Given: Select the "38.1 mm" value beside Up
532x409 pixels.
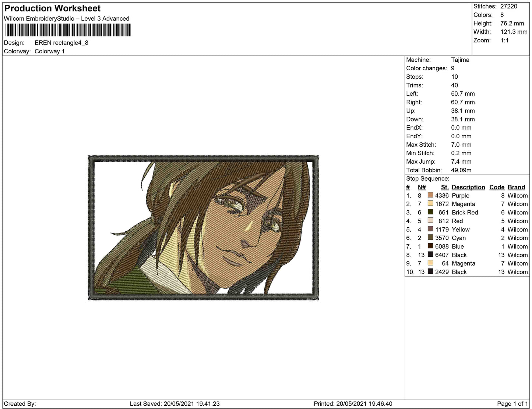Looking at the screenshot, I should coord(463,110).
